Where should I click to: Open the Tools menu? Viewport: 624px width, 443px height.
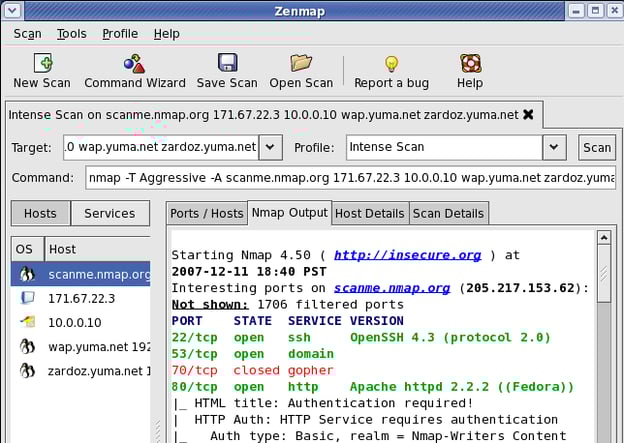click(71, 33)
